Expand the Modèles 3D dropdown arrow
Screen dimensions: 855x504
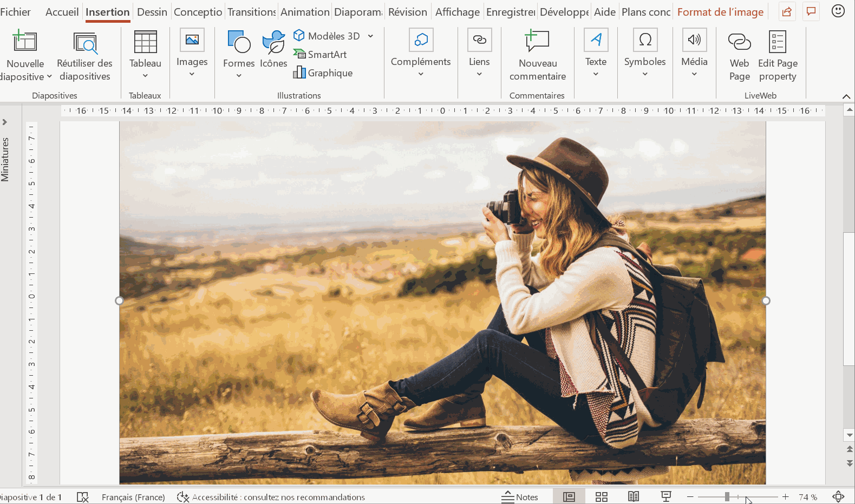point(371,36)
